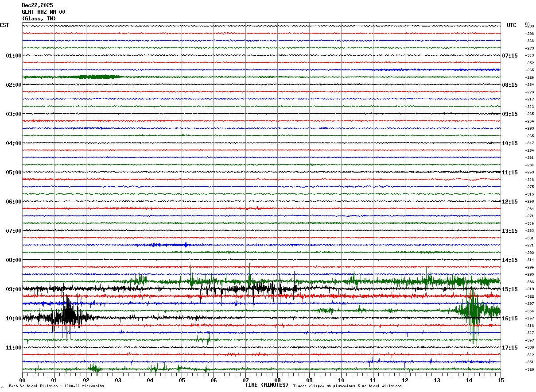Select the 07:00 CST time label
Viewport: 536px width, 392px height.
[14, 231]
